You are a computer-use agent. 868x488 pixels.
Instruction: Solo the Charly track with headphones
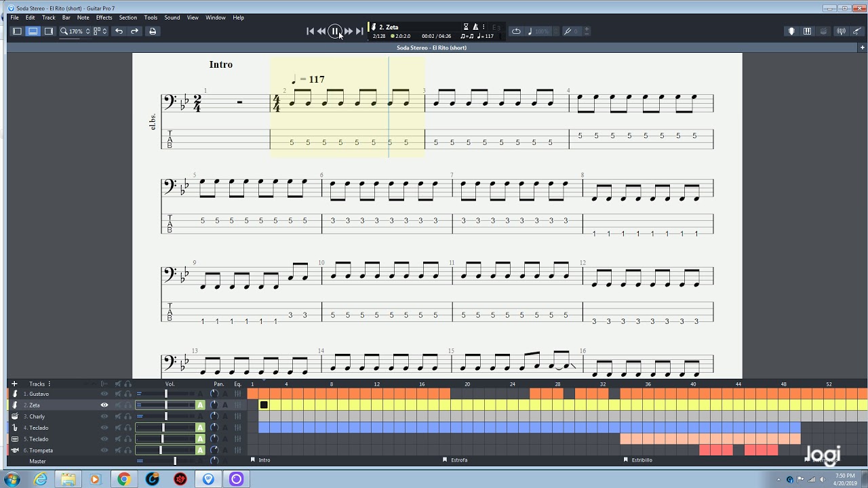(x=127, y=416)
